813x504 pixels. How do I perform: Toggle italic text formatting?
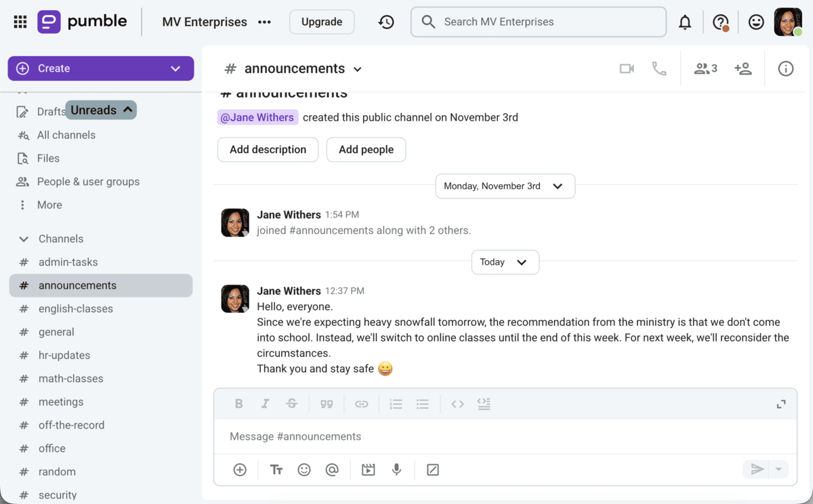tap(265, 404)
